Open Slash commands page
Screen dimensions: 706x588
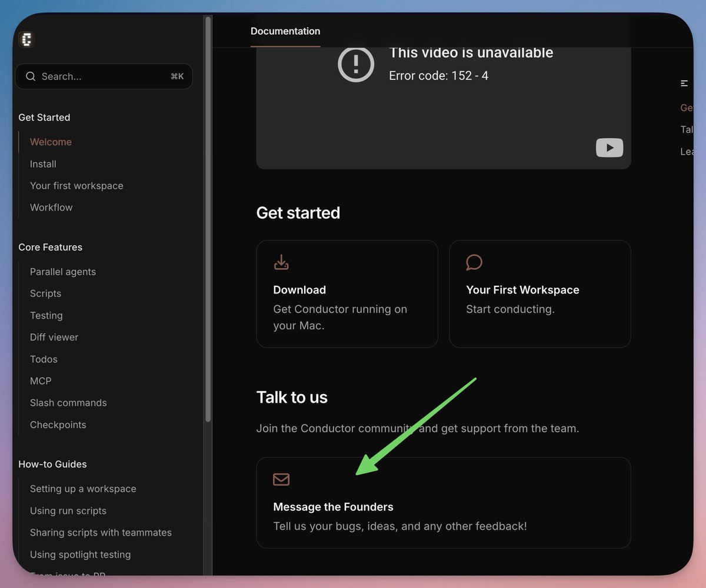[68, 403]
